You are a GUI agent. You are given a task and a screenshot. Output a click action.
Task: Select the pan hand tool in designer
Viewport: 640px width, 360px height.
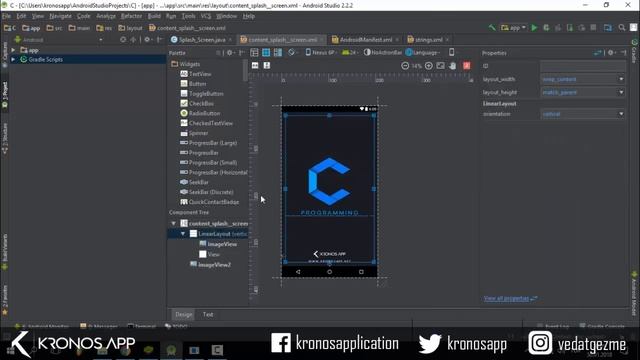pyautogui.click(x=453, y=66)
